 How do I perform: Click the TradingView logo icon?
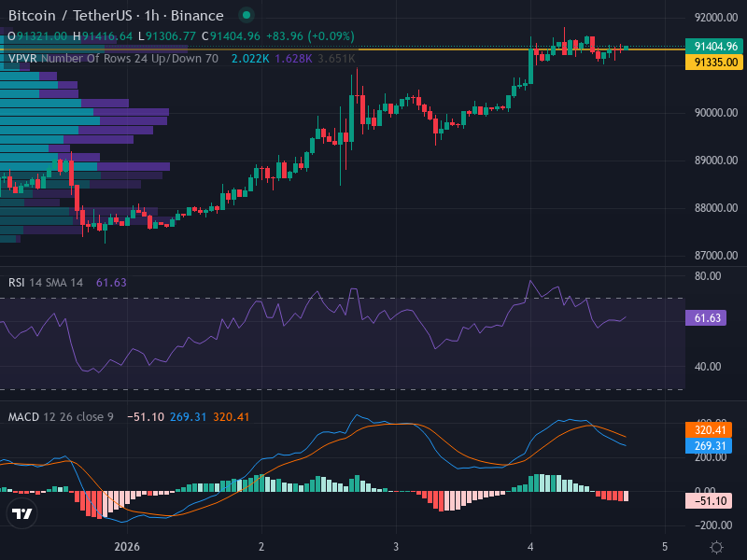pos(22,512)
